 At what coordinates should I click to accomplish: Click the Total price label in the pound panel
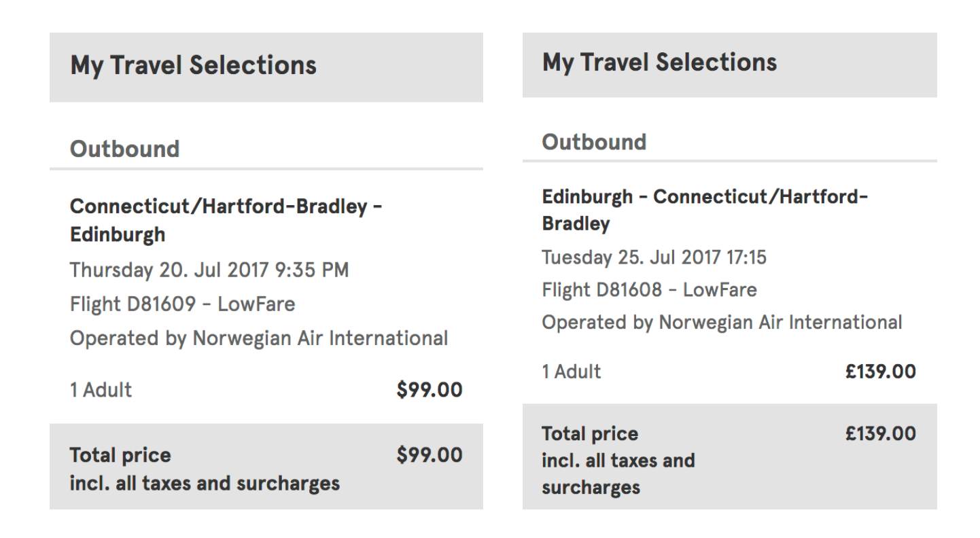(590, 434)
